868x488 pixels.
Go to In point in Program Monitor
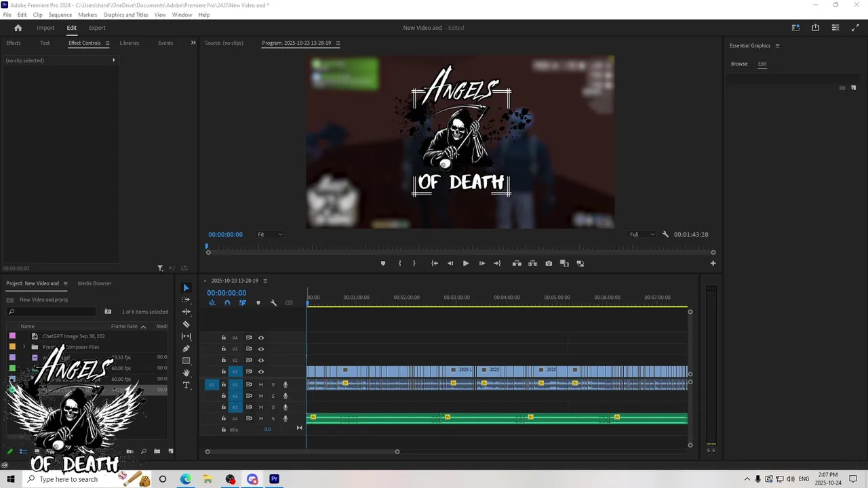point(435,263)
